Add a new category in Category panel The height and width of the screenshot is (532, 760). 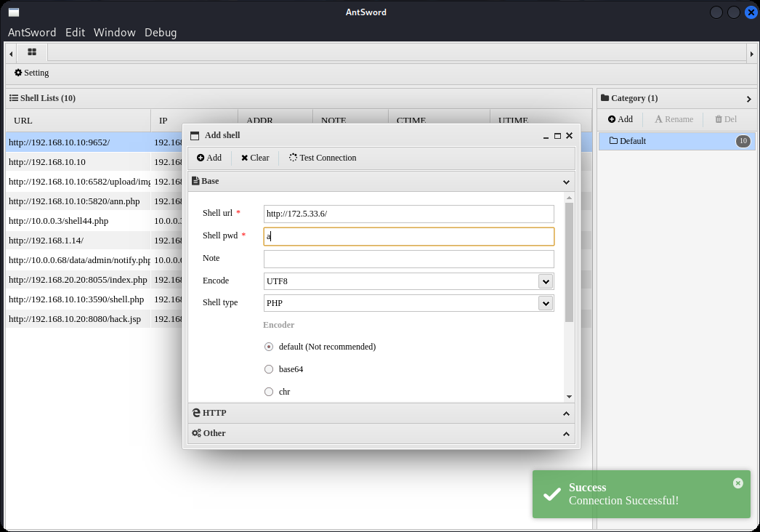(x=620, y=119)
